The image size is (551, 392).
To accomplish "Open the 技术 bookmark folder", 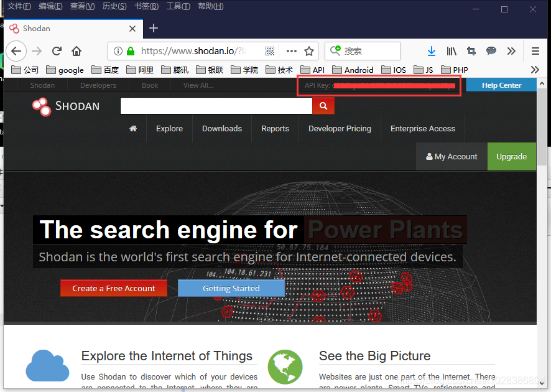I will point(279,70).
